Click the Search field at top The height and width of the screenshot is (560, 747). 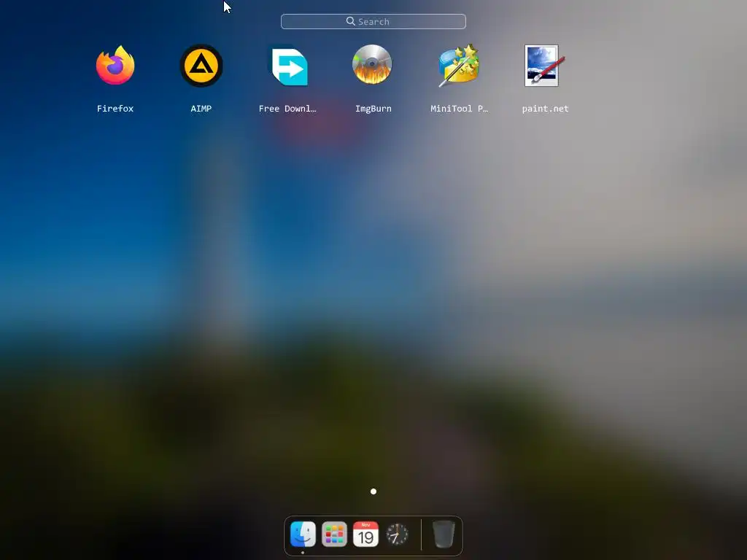coord(373,21)
